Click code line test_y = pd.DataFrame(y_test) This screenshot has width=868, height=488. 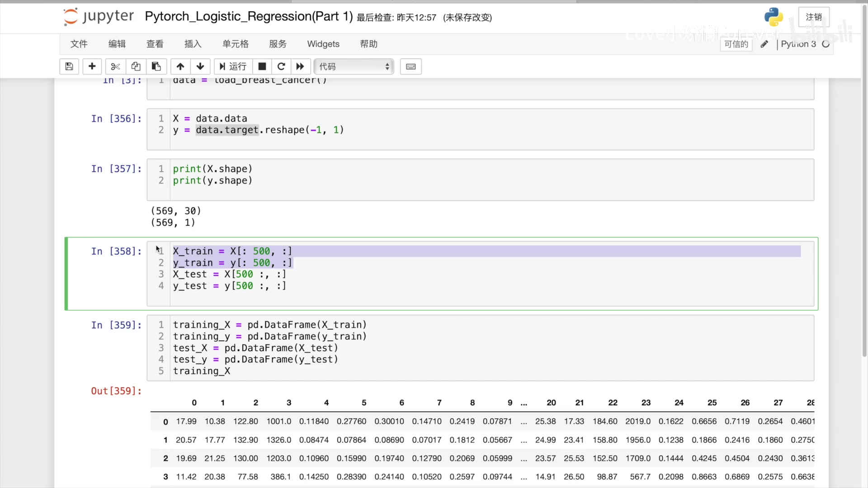coord(255,360)
